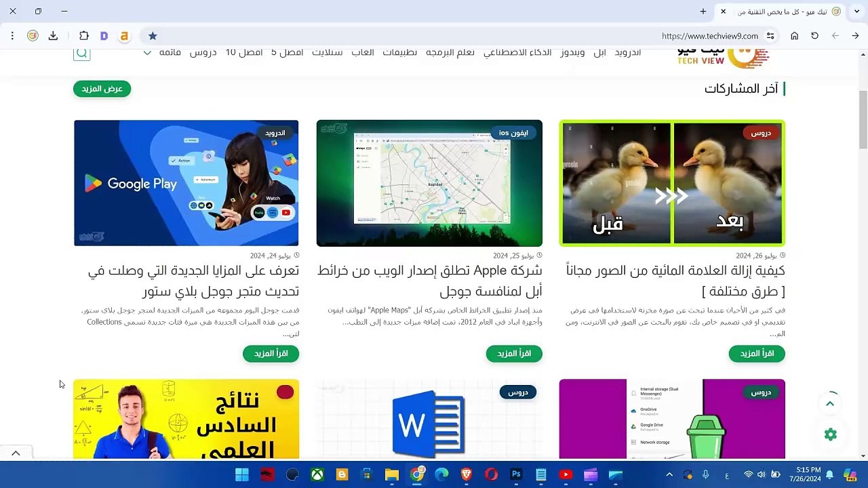The width and height of the screenshot is (868, 488).
Task: Open Chrome's three-dot menu
Action: [12, 36]
